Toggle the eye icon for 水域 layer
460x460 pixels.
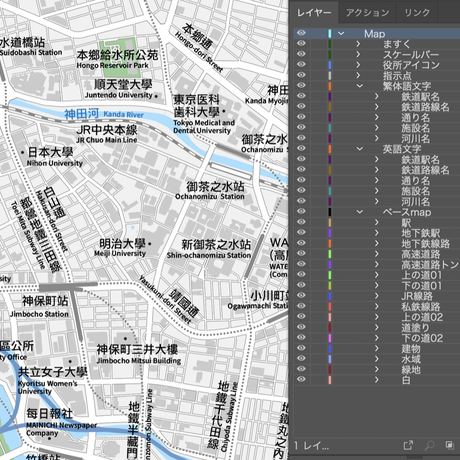(301, 358)
